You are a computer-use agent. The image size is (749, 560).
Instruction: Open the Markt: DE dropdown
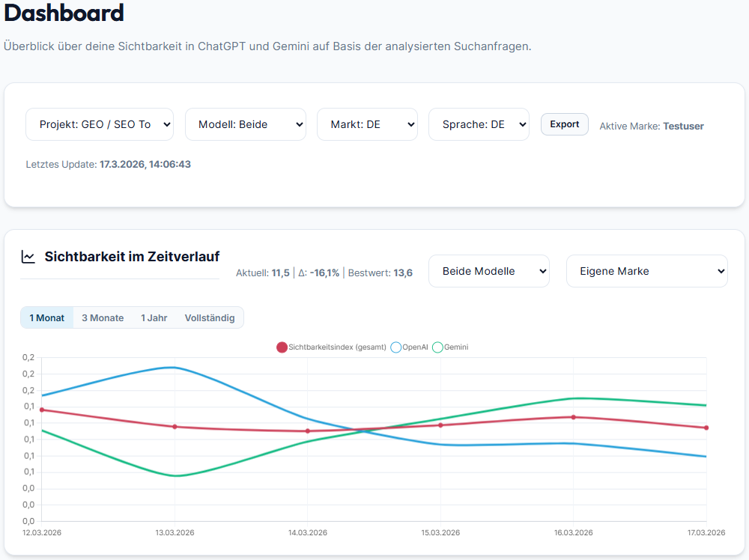367,124
